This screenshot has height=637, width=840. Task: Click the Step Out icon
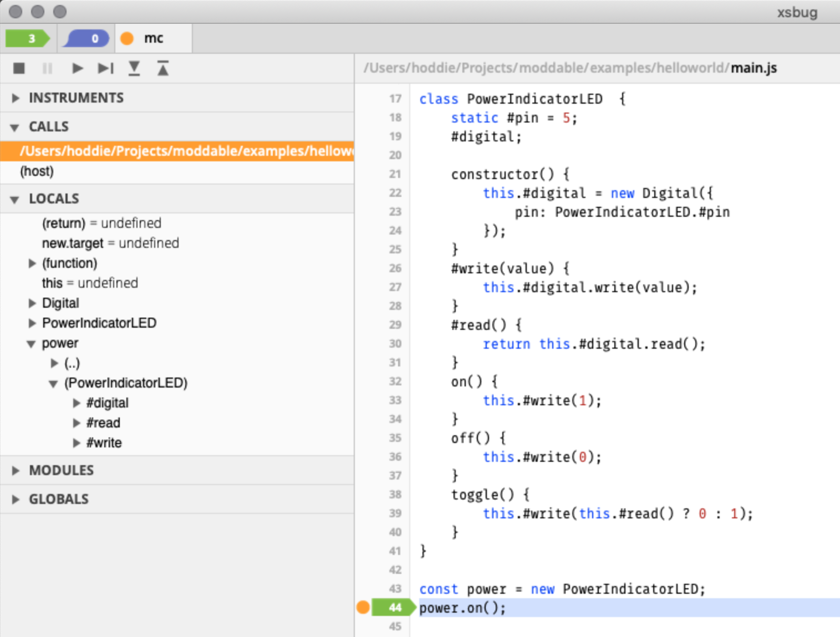point(162,68)
